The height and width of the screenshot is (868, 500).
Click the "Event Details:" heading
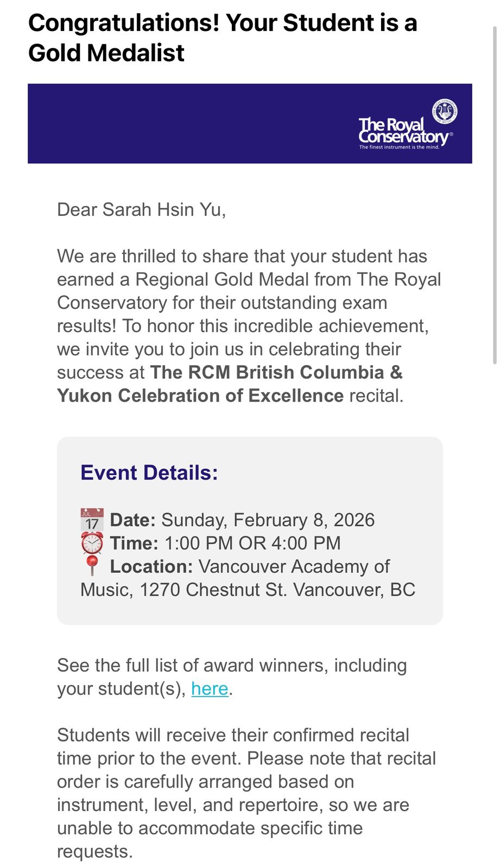[x=149, y=473]
